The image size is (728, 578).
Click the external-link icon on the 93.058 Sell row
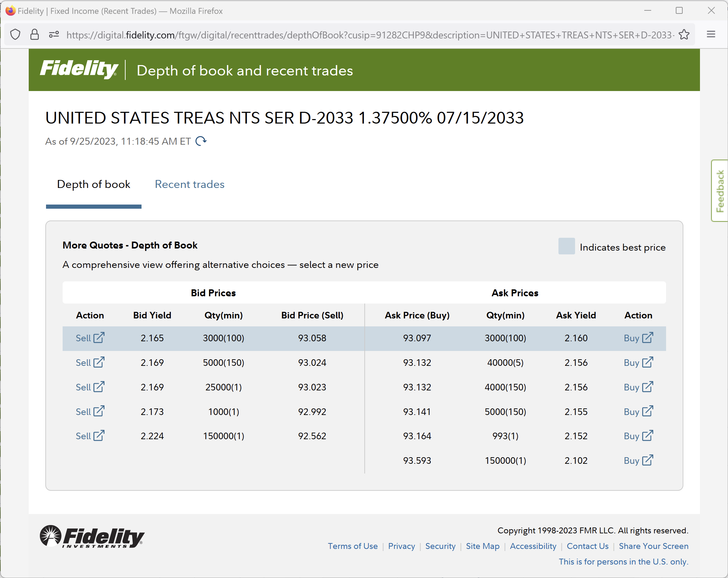pyautogui.click(x=99, y=338)
